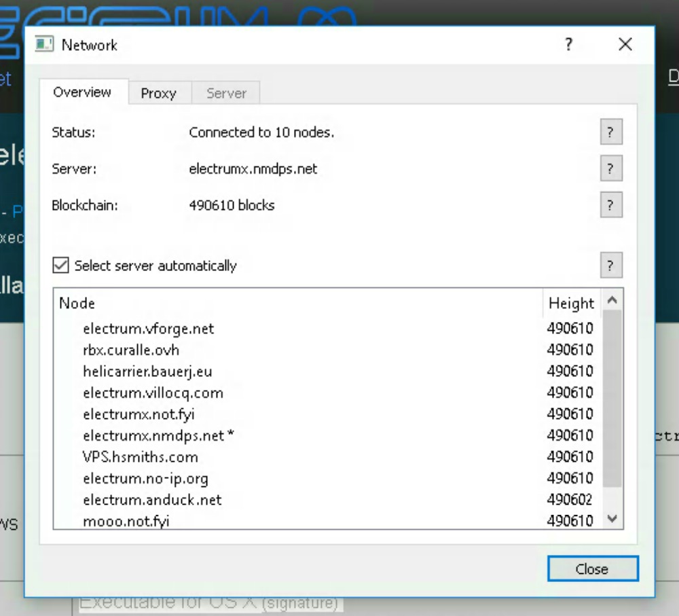The height and width of the screenshot is (616, 679).
Task: Click the Status: label
Action: [x=73, y=132]
